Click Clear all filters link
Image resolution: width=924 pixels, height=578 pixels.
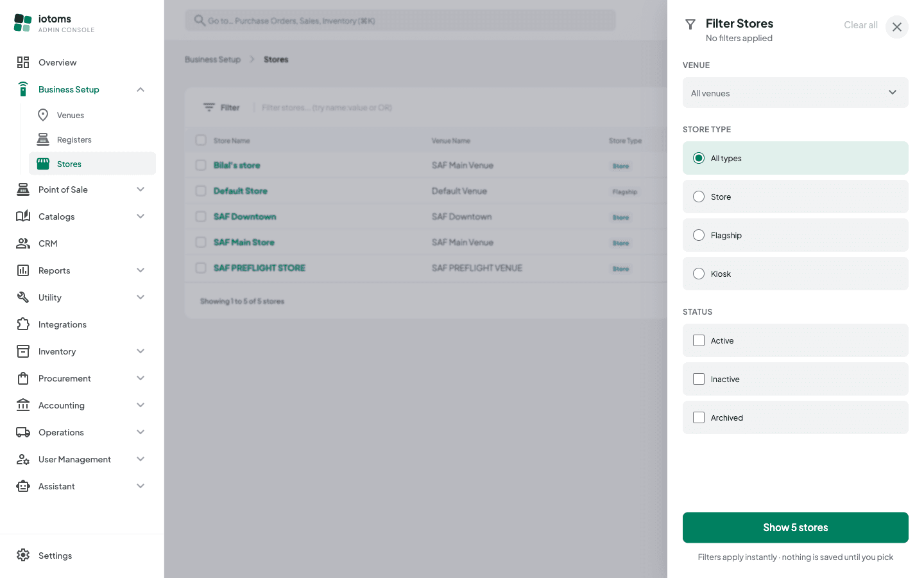[x=860, y=24]
